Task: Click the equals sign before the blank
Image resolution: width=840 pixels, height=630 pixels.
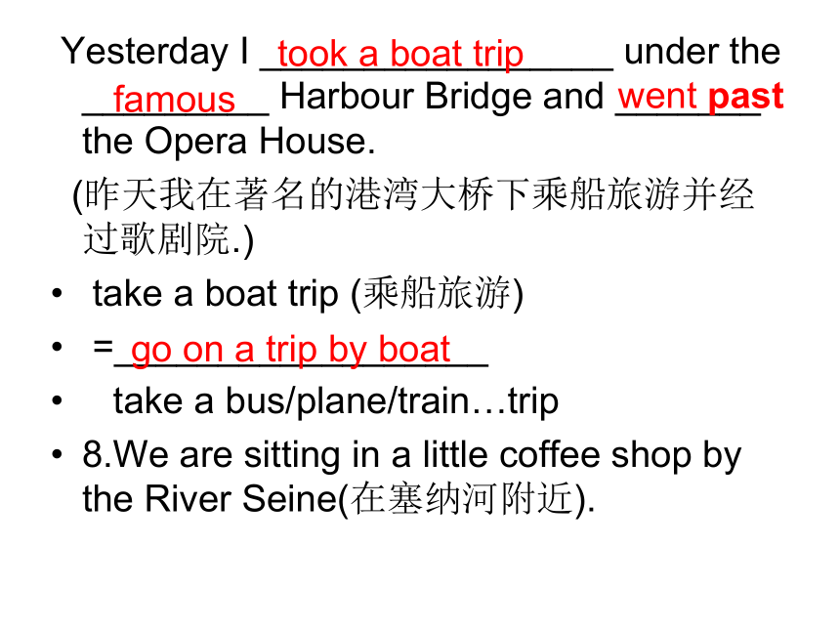Action: pyautogui.click(x=103, y=346)
